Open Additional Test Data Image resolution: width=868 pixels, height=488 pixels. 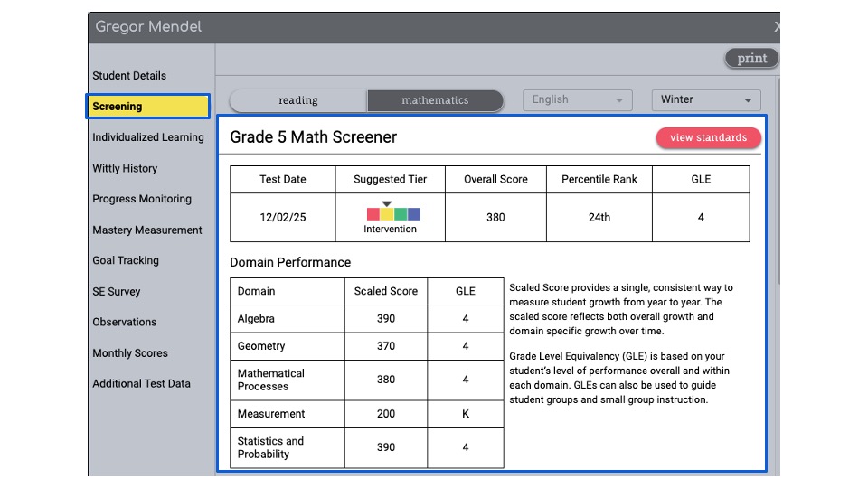coord(141,383)
